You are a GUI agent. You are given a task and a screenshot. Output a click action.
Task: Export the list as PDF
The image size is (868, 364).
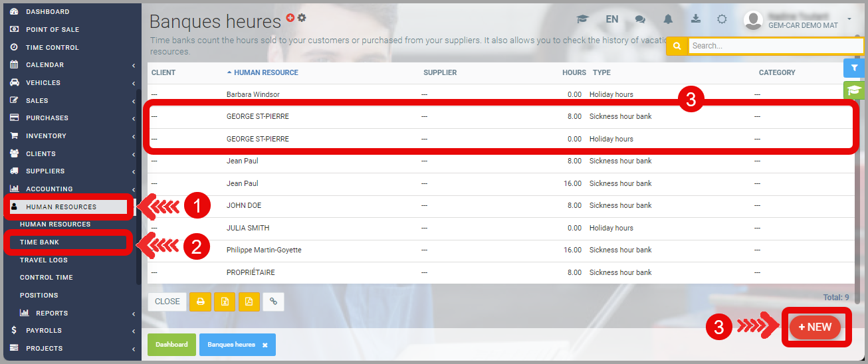(x=249, y=302)
